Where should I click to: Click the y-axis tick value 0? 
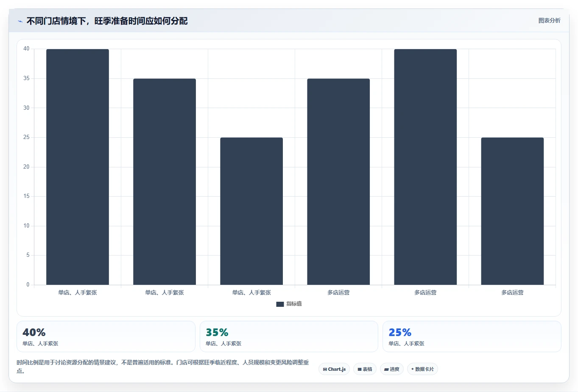28,284
